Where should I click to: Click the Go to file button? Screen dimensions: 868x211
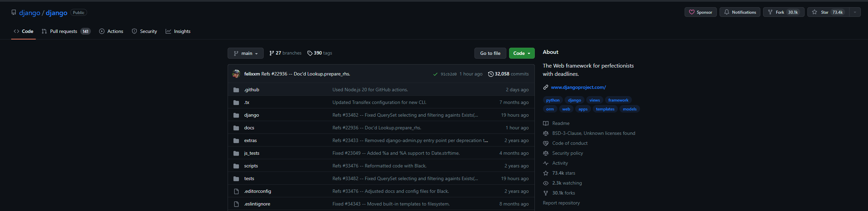tap(490, 53)
